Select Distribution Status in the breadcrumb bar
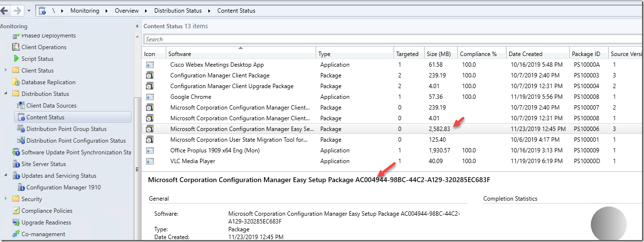 (179, 11)
